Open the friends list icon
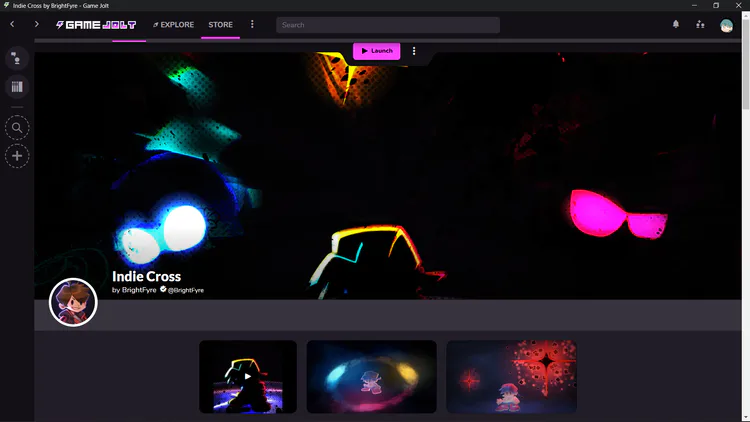Screen dimensions: 750x422 coord(700,24)
